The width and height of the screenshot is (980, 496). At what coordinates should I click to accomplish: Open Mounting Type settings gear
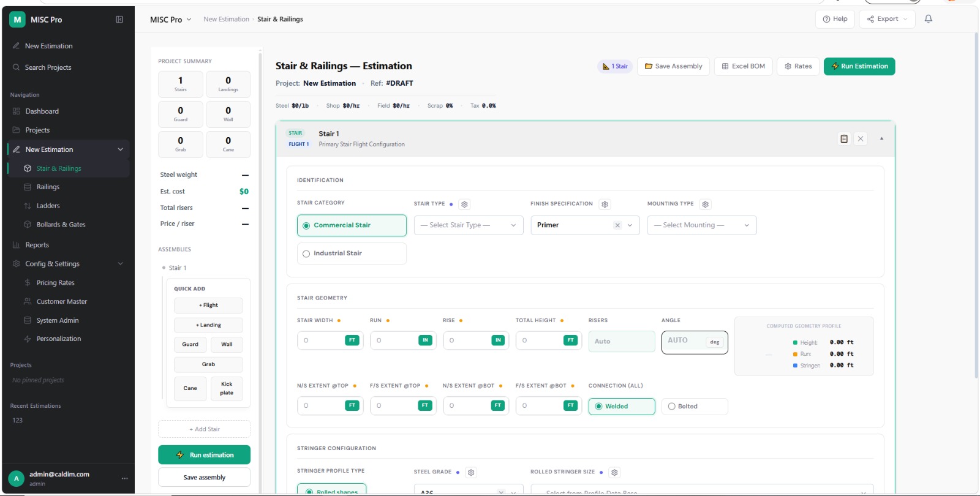(x=705, y=205)
